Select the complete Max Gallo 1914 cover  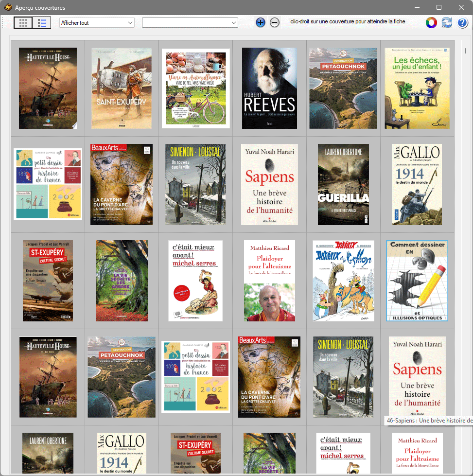(417, 184)
